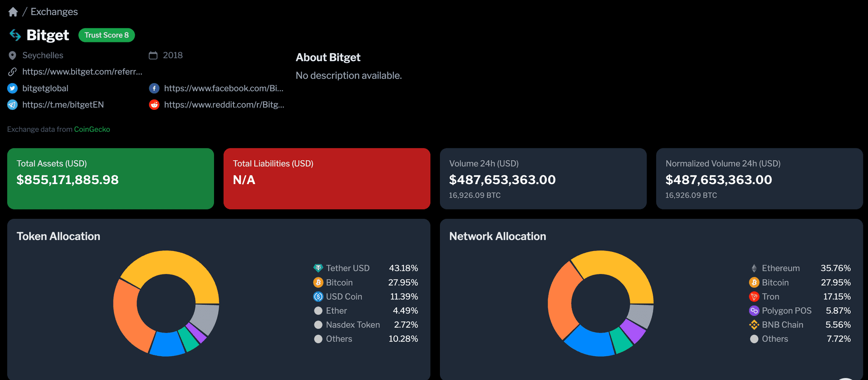Viewport: 868px width, 380px height.
Task: Click the Network Allocation heading
Action: coord(498,236)
